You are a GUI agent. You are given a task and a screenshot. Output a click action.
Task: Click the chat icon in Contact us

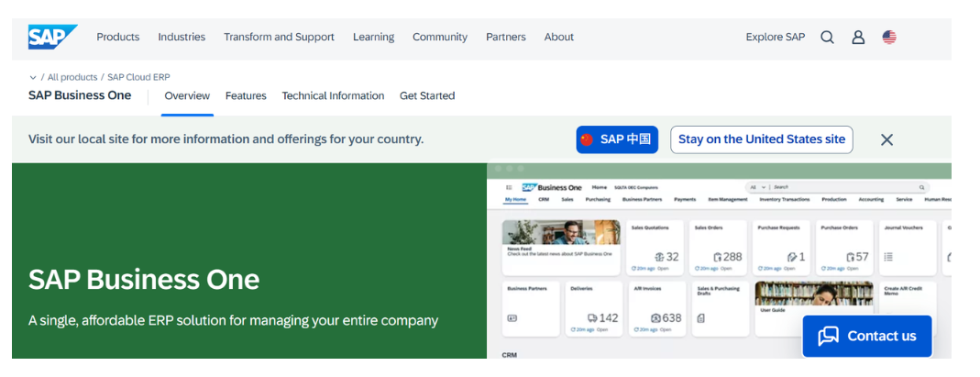pos(828,336)
